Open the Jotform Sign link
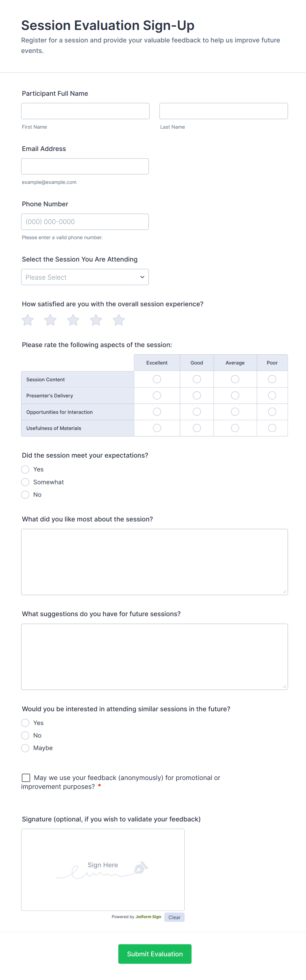Viewport: 306px width, 980px height. [x=148, y=917]
